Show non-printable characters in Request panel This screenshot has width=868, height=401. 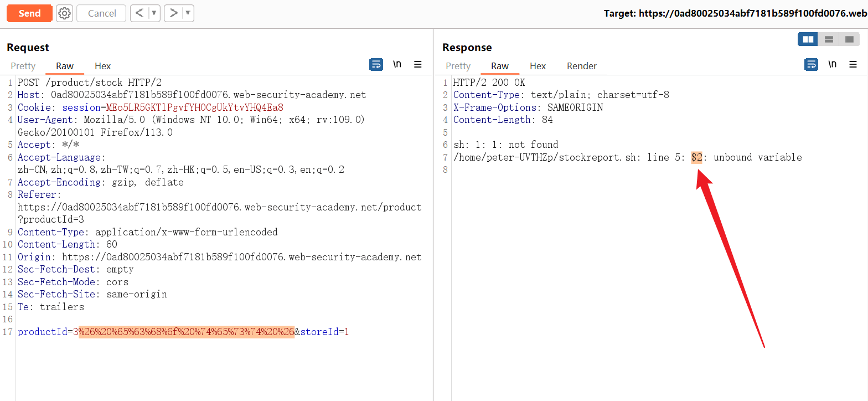(397, 65)
